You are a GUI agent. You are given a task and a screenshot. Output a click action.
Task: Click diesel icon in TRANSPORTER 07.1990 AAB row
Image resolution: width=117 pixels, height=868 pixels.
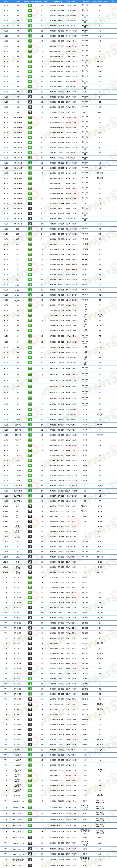(x=30, y=838)
